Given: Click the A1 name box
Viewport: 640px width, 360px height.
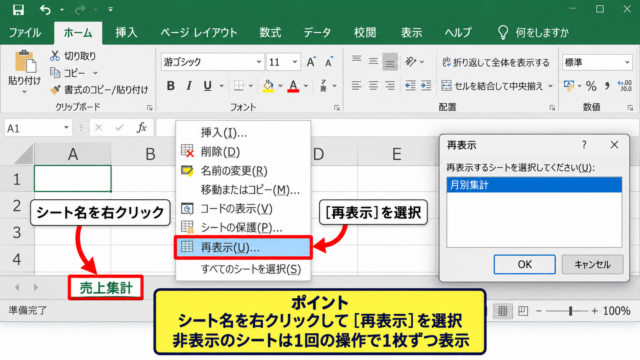Looking at the screenshot, I should 38,128.
